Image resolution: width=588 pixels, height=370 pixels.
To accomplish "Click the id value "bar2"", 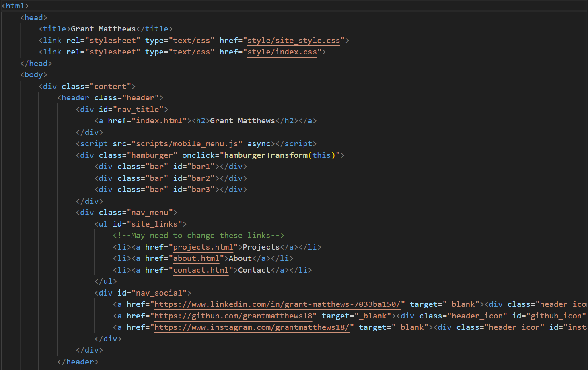I will (x=201, y=178).
